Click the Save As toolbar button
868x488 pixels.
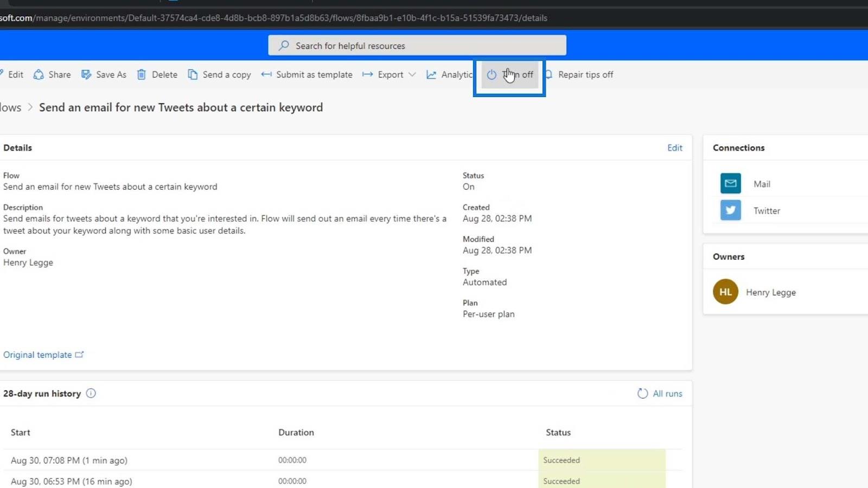pos(104,75)
